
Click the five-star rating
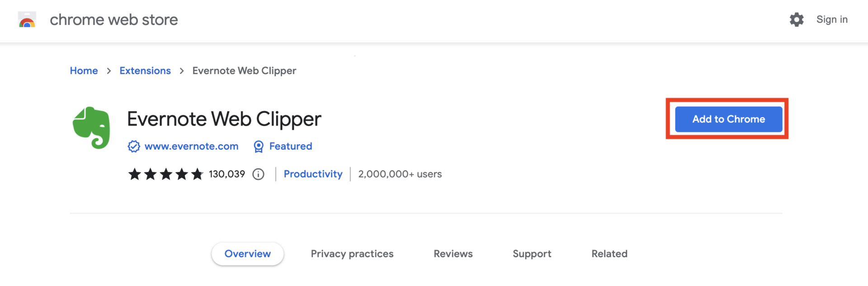165,174
